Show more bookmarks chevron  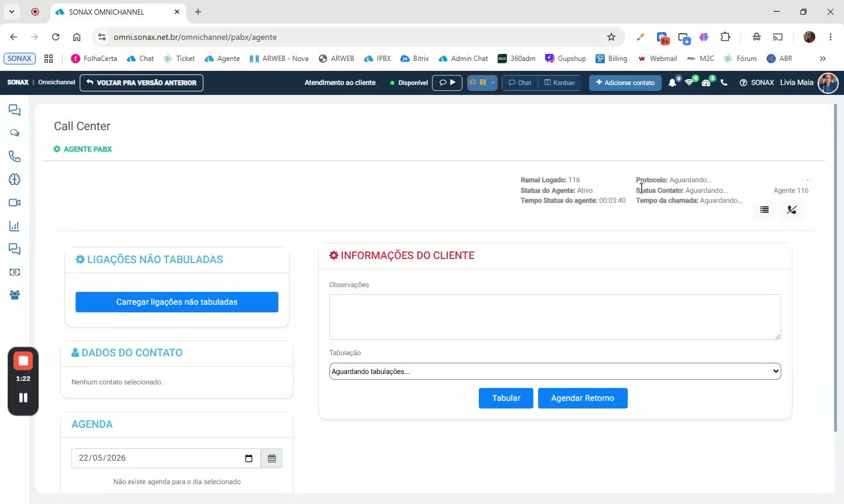[x=823, y=59]
